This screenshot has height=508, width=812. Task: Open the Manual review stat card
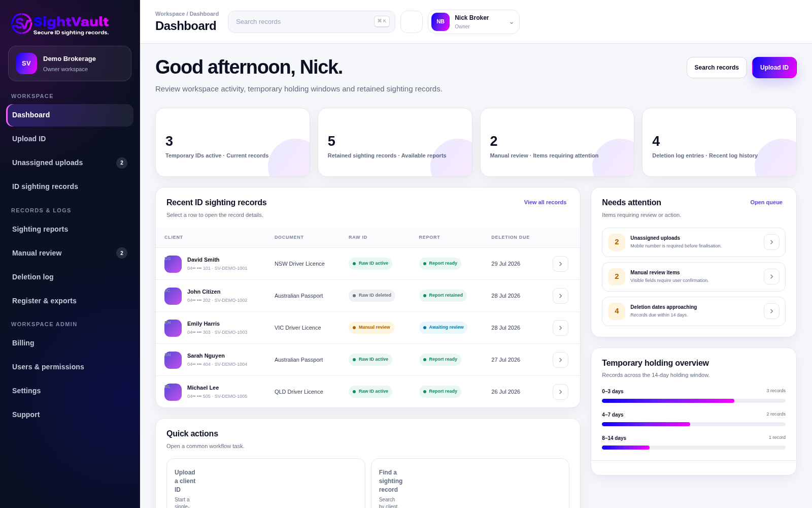[x=557, y=142]
